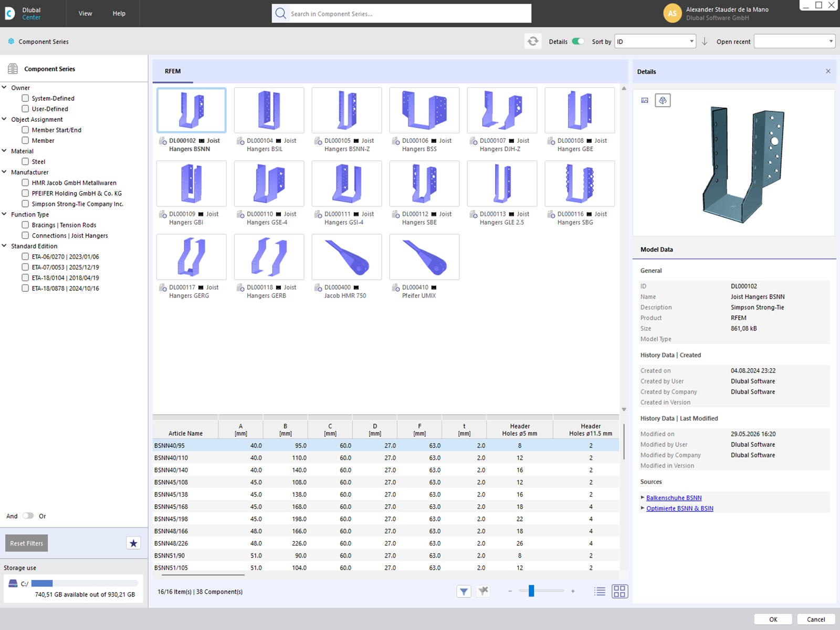Check the User-Defined owner filter
This screenshot has height=630, width=840.
tap(25, 109)
